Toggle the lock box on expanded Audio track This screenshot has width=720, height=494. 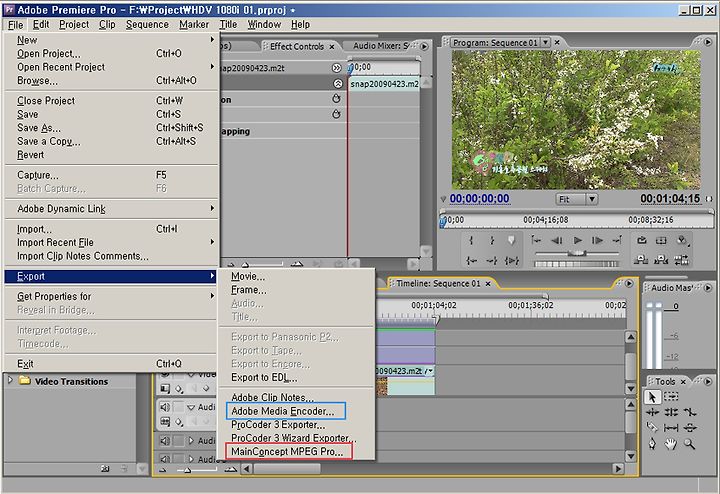[x=179, y=407]
